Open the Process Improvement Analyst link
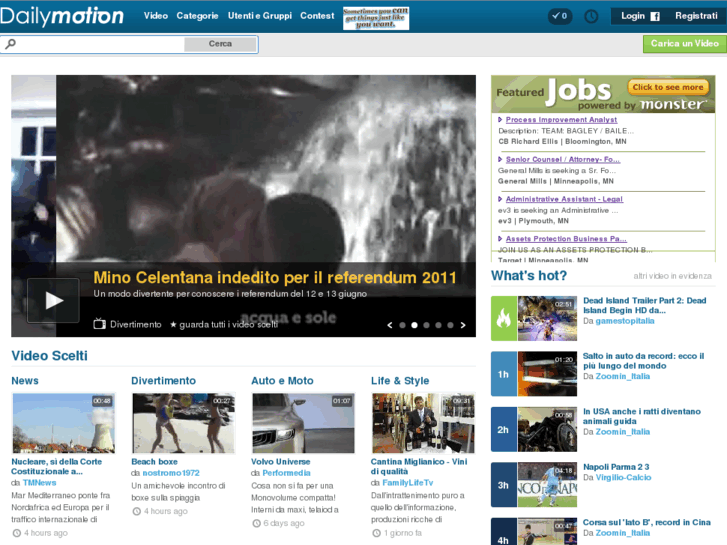This screenshot has width=727, height=545. point(561,120)
